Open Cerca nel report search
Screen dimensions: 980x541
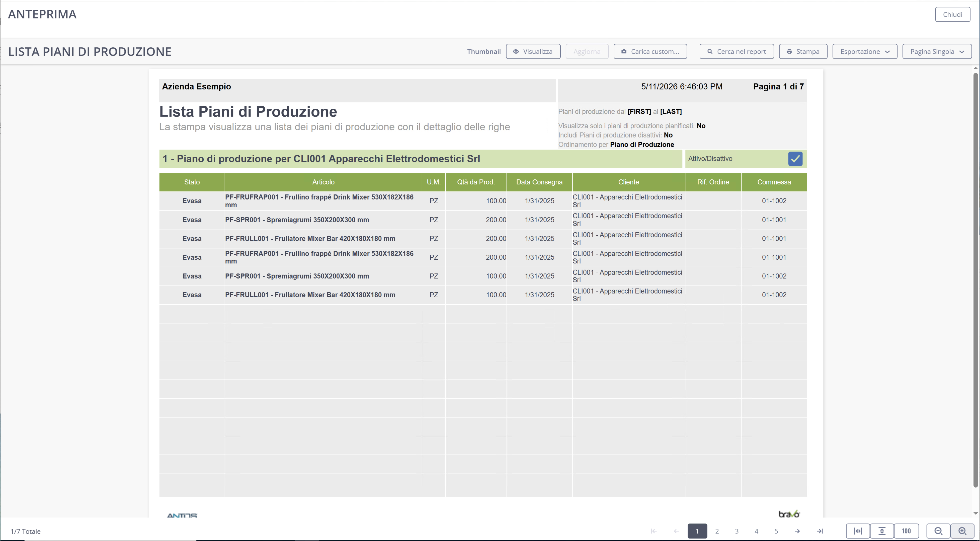click(737, 51)
